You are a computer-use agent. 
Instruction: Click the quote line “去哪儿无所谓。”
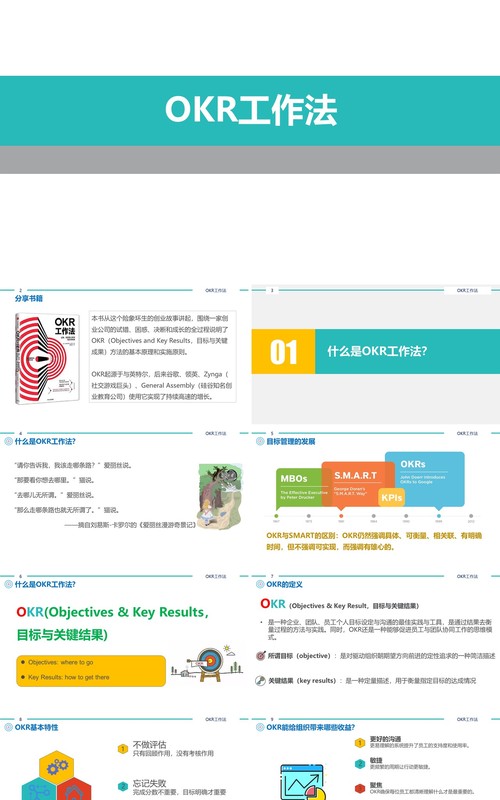point(55,495)
